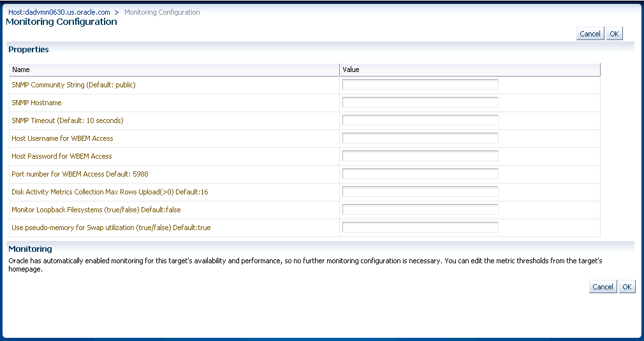
Task: Focus the SNMP Community String field
Action: tap(420, 85)
